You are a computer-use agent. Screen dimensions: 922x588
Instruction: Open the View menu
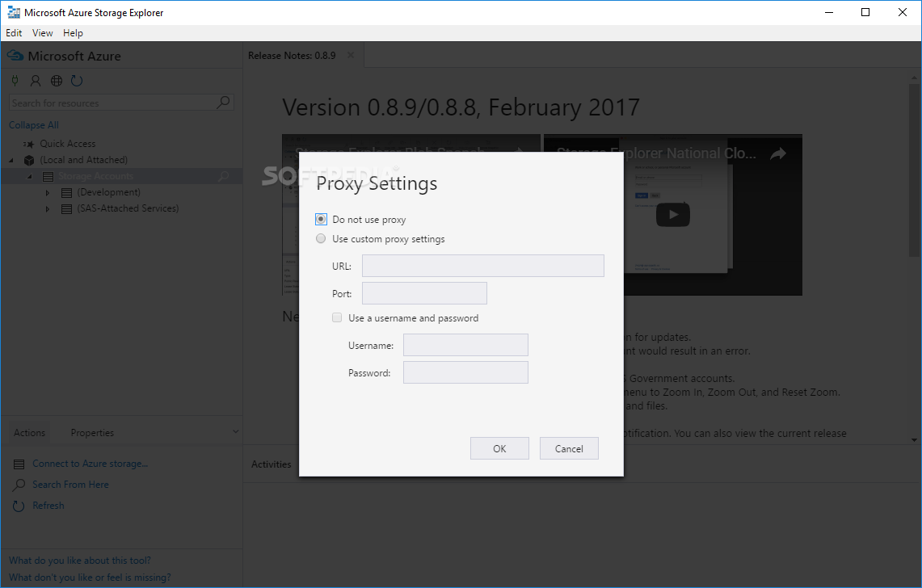coord(42,33)
